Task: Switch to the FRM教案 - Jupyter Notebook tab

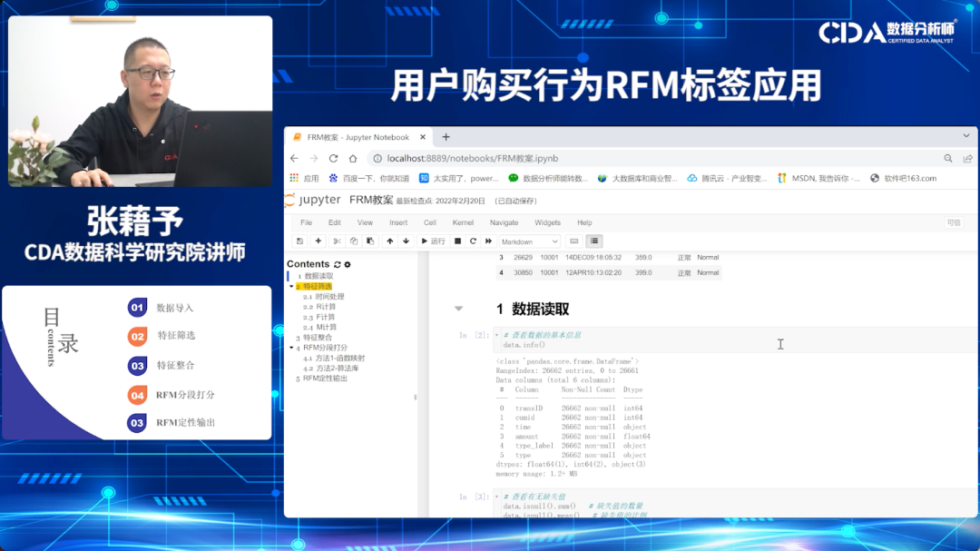Action: click(x=358, y=137)
